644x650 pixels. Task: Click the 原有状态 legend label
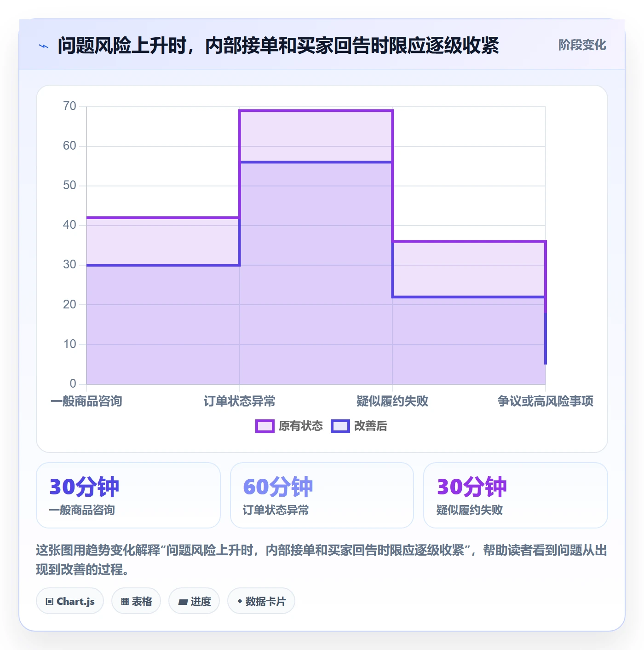pyautogui.click(x=301, y=426)
